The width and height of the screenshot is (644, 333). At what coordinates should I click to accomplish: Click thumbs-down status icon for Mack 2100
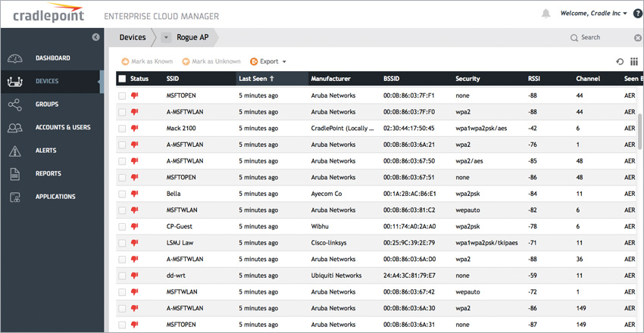(x=134, y=128)
